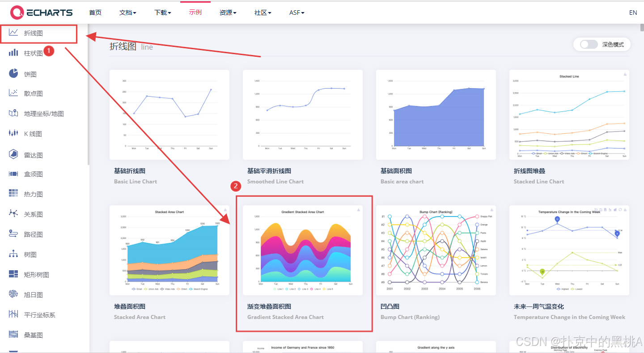Select the 示例 examples tab
Image resolution: width=644 pixels, height=353 pixels.
[x=195, y=12]
